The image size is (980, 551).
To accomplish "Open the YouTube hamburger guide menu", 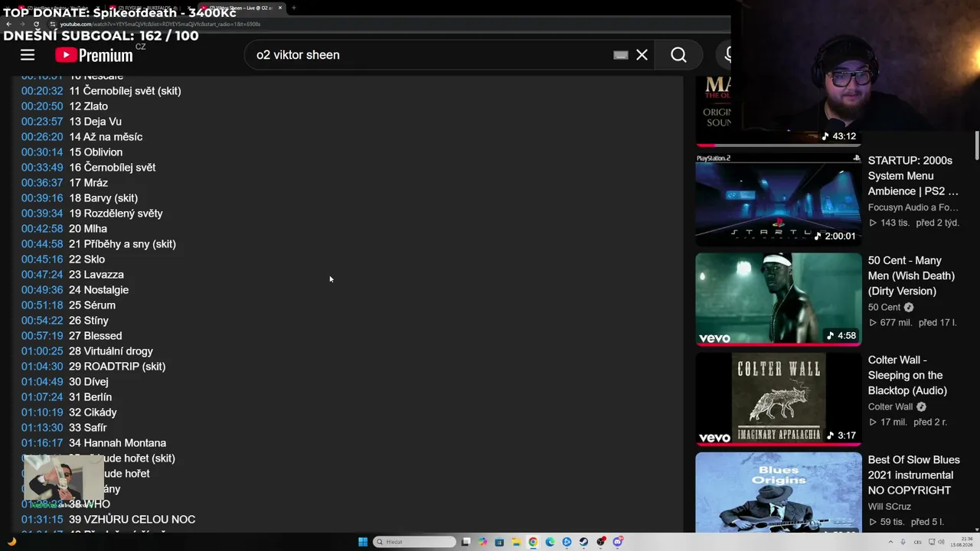I will pos(28,54).
